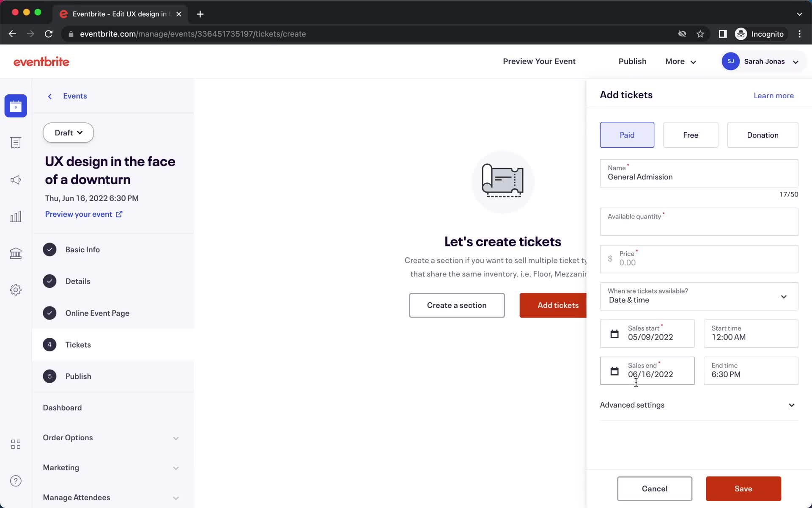Click the orders/list icon in sidebar
Viewport: 812px width, 508px height.
(16, 143)
